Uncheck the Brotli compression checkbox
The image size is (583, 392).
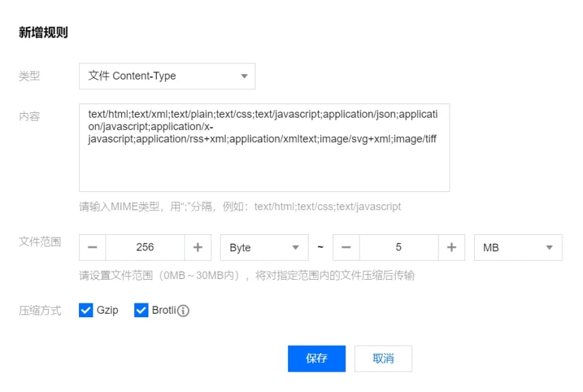(x=141, y=310)
